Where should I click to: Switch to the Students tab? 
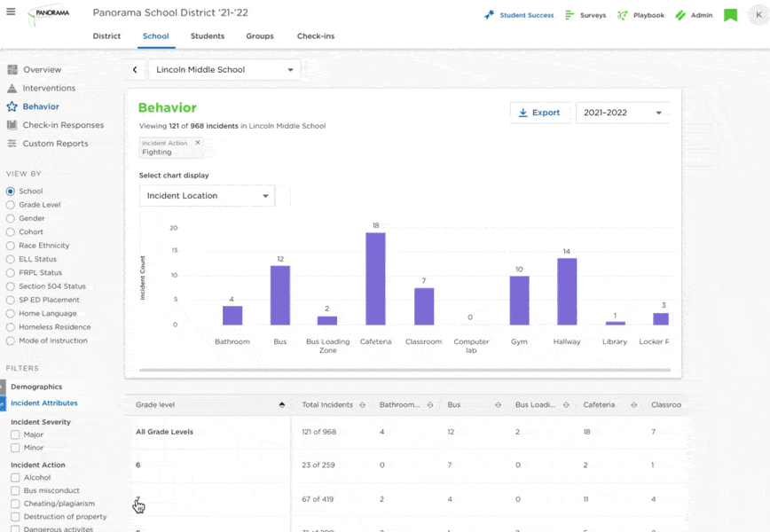(x=207, y=36)
